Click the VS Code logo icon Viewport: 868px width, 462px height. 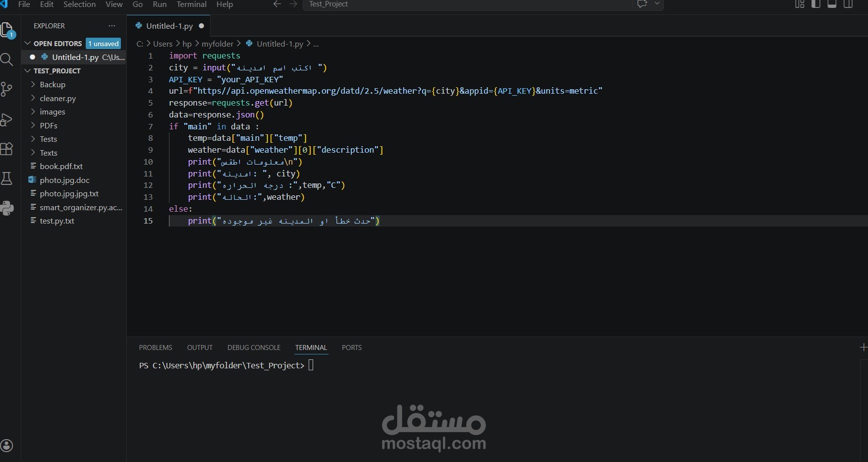(x=4, y=4)
